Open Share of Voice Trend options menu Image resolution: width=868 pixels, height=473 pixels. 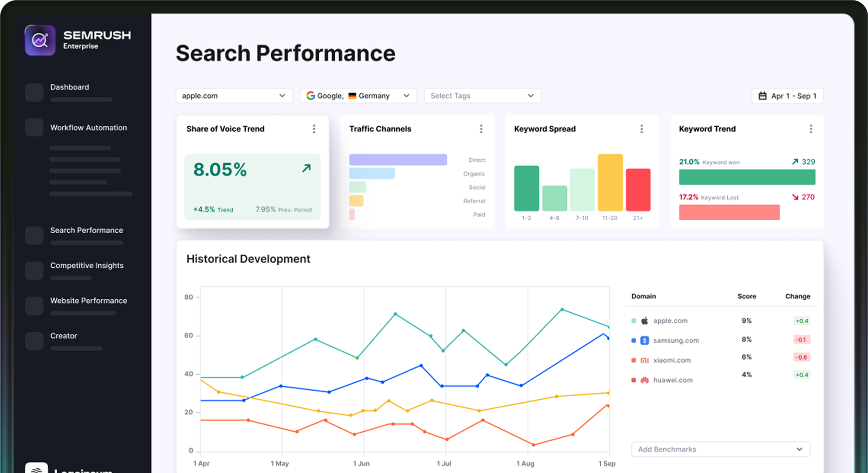click(x=314, y=129)
